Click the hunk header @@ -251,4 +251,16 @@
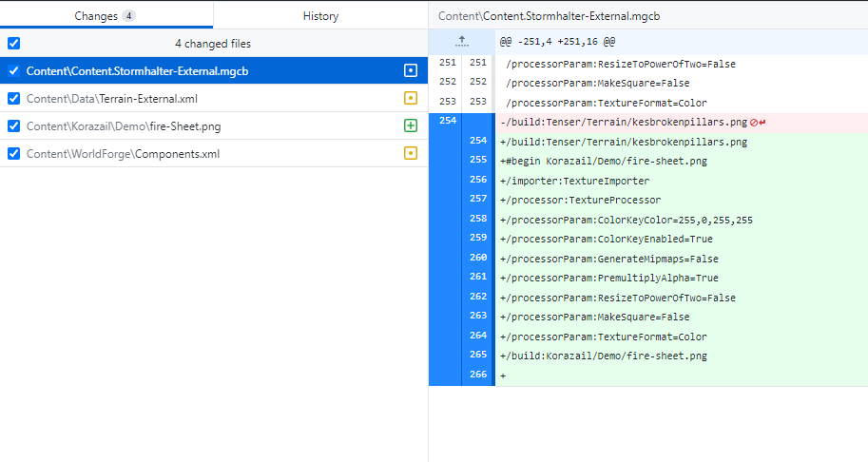The image size is (868, 462). 557,42
